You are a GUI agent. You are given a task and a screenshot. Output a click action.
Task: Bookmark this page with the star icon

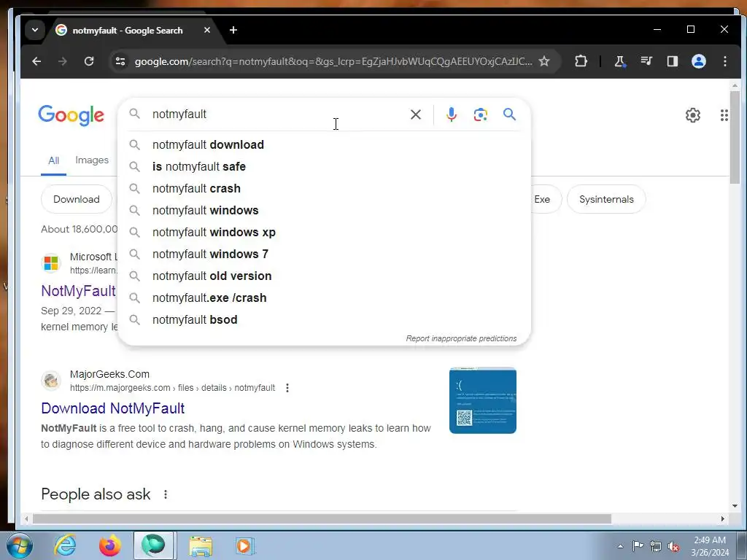[x=543, y=61]
